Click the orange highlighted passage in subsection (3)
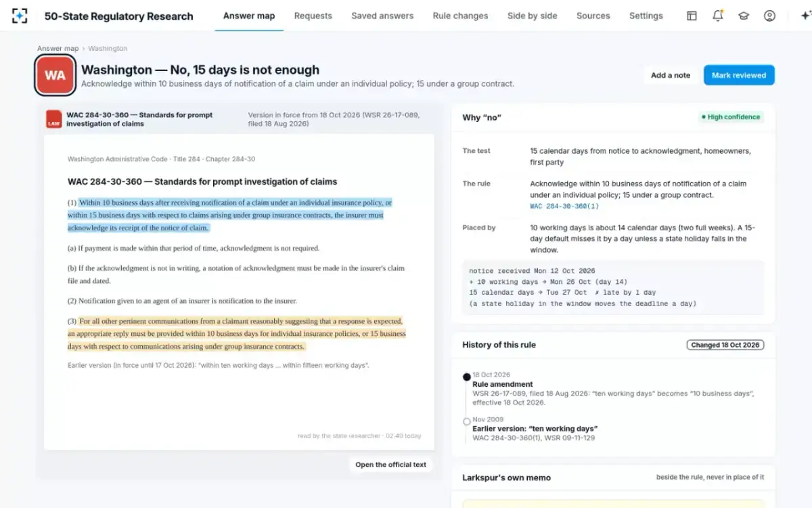This screenshot has height=508, width=812. (237, 334)
